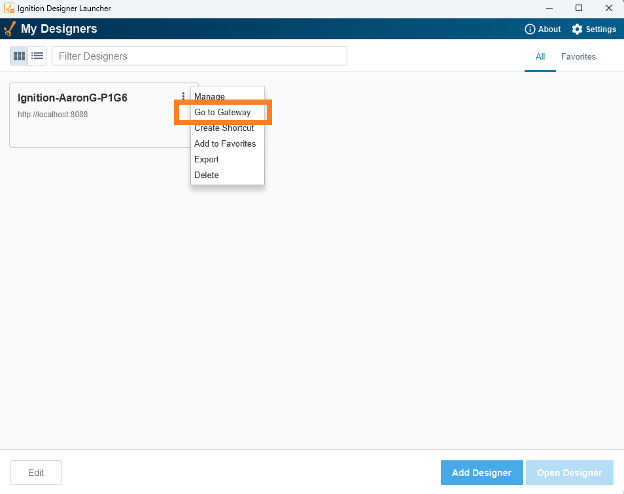Select the All tab

(x=540, y=57)
